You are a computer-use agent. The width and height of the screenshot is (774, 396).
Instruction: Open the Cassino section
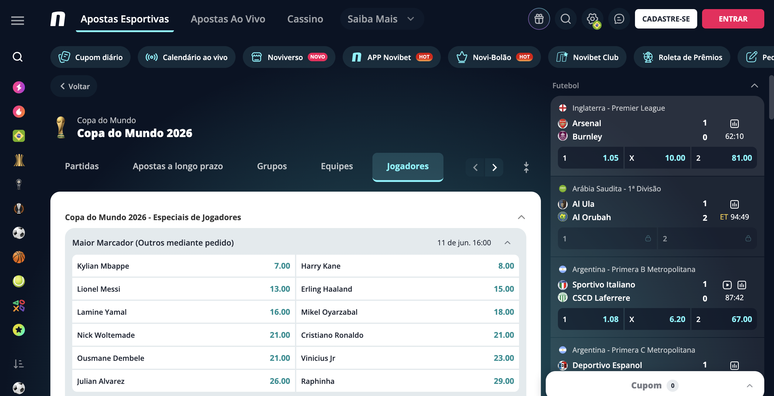coord(305,19)
